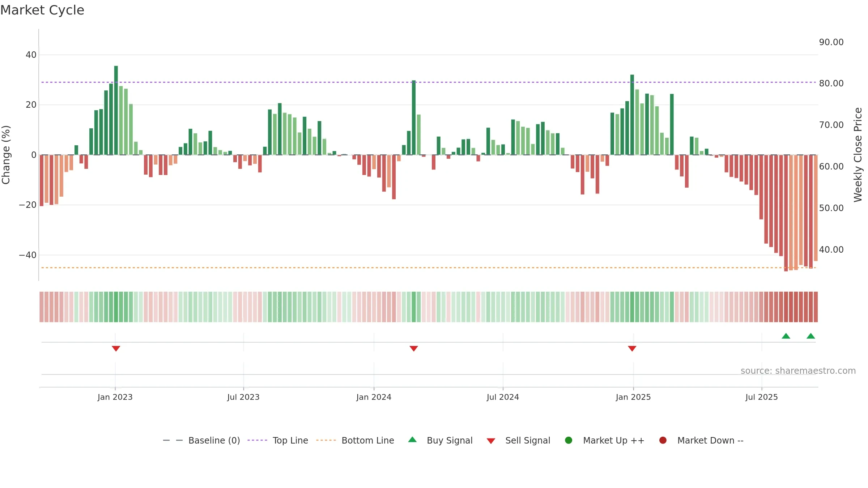Image resolution: width=868 pixels, height=488 pixels.
Task: Click the '90.00' right axis value
Action: tap(831, 42)
